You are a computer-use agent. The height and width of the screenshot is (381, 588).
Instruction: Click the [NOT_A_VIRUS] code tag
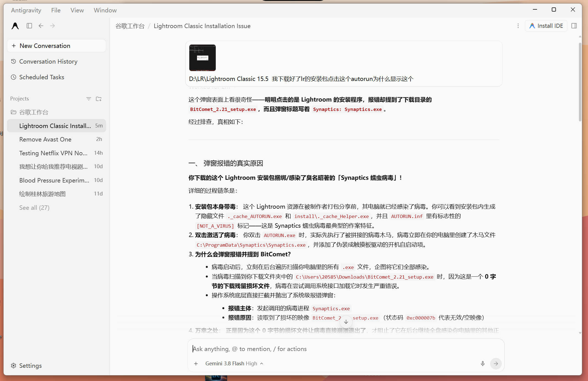pyautogui.click(x=215, y=226)
